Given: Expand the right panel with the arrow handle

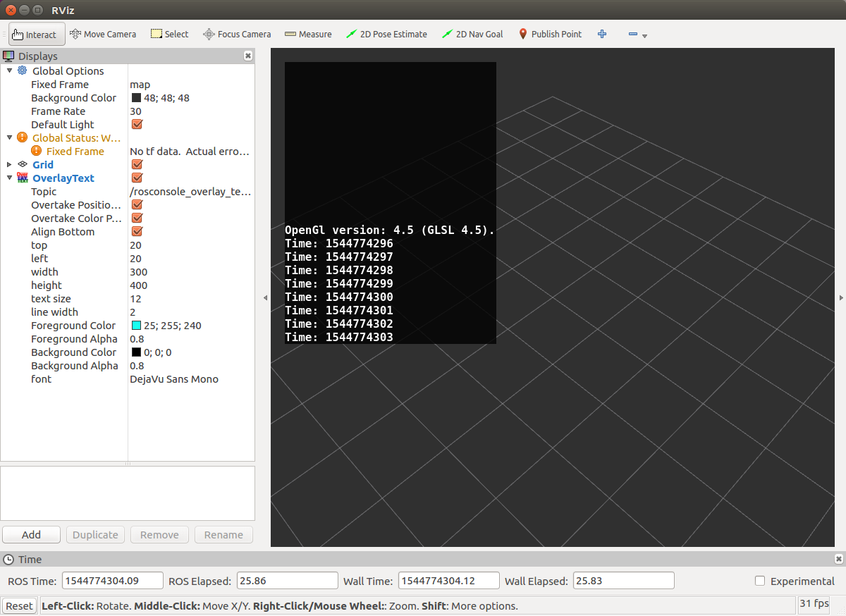Looking at the screenshot, I should coord(841,298).
